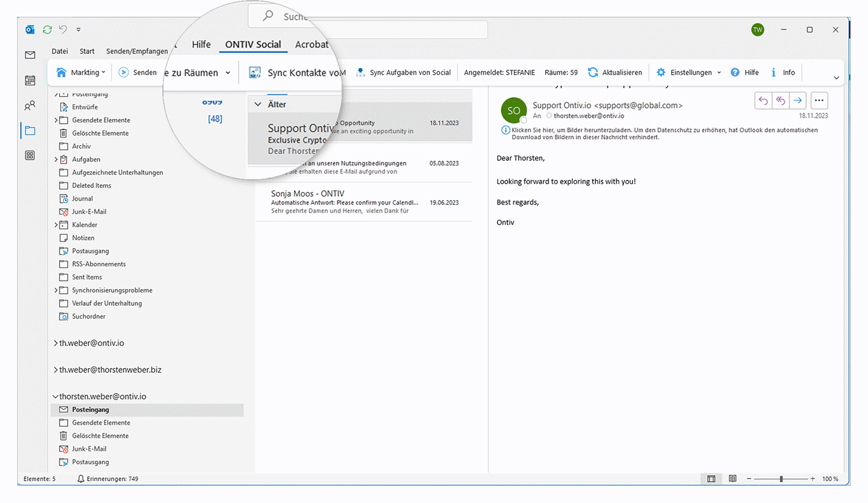Click the reply arrow icon
This screenshot has width=868, height=503.
pos(763,101)
